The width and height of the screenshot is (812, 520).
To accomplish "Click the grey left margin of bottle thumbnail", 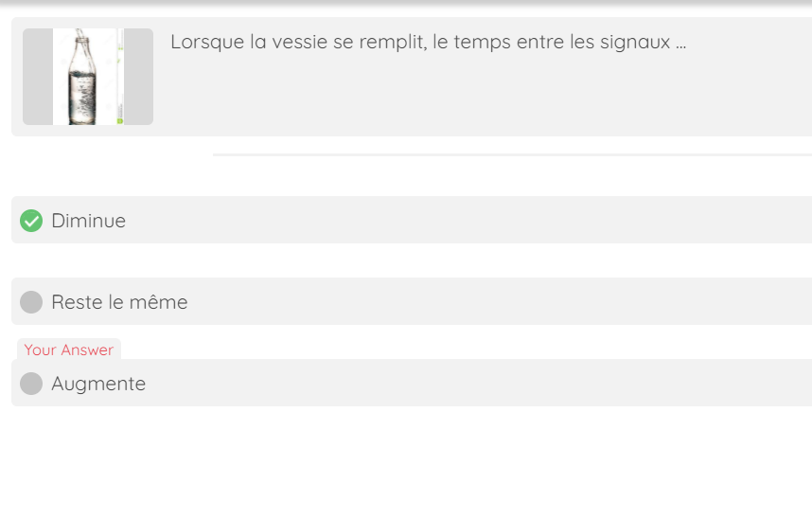I will (x=37, y=77).
